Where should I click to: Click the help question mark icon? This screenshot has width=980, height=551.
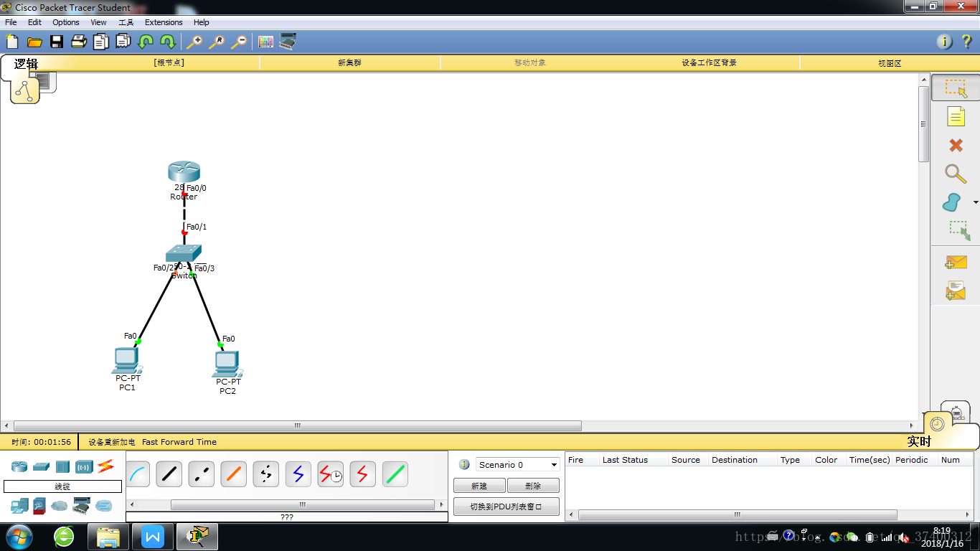click(966, 42)
